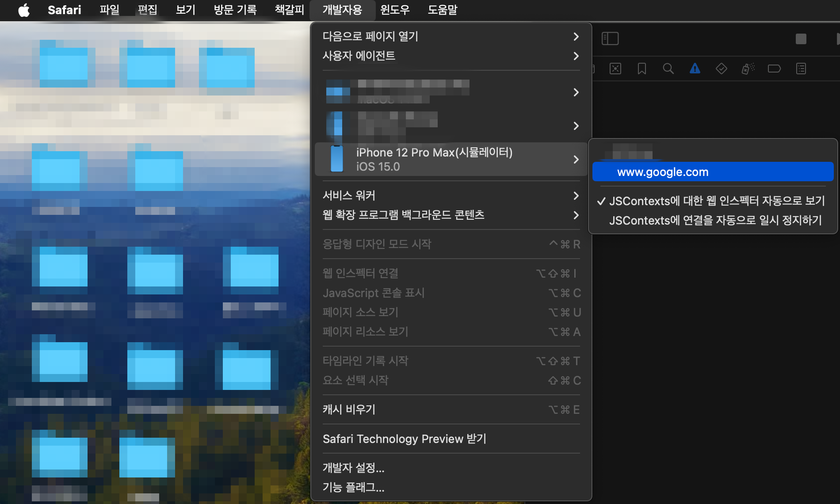Select www.google.com in the submenu

coord(713,172)
